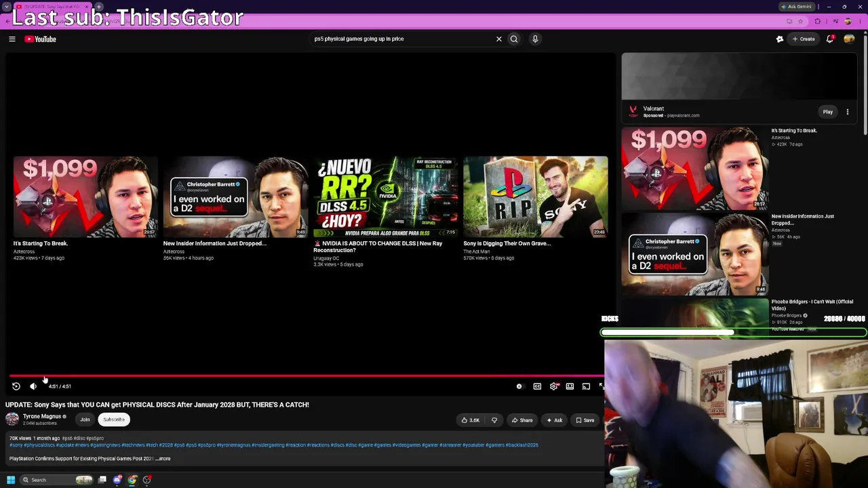Open Chrome extensions puzzle icon

(818, 22)
